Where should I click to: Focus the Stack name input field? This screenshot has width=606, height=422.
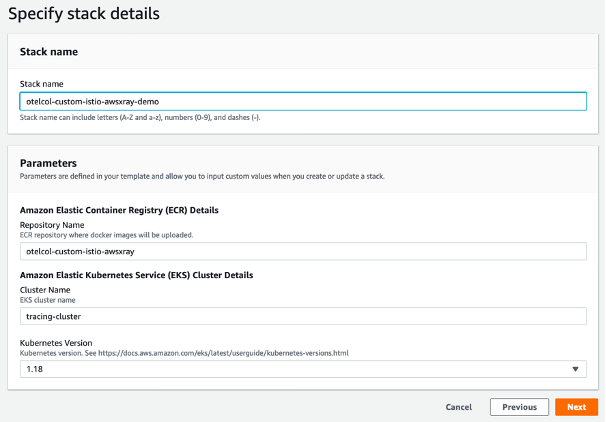[x=302, y=101]
